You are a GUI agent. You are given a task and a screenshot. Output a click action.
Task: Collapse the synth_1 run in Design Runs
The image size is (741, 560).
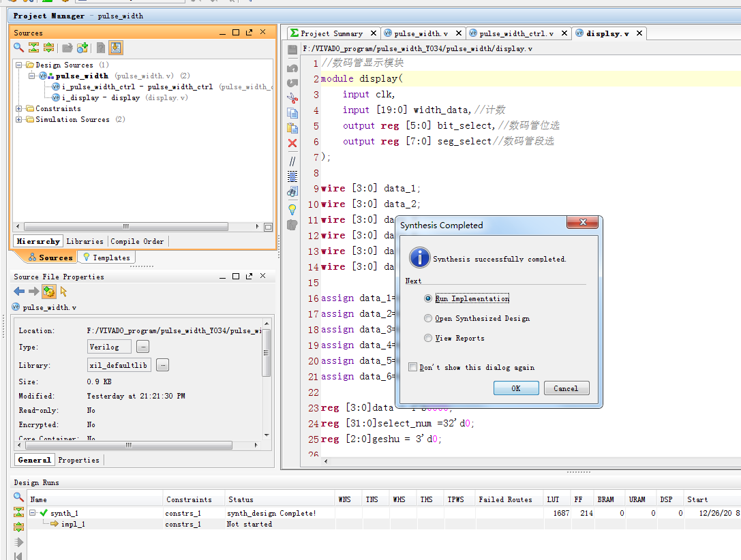pos(31,513)
